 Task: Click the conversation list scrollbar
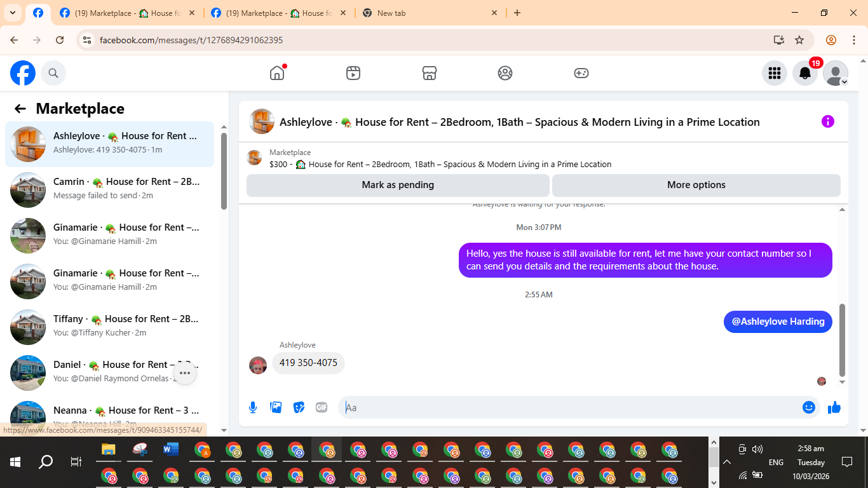tap(224, 172)
